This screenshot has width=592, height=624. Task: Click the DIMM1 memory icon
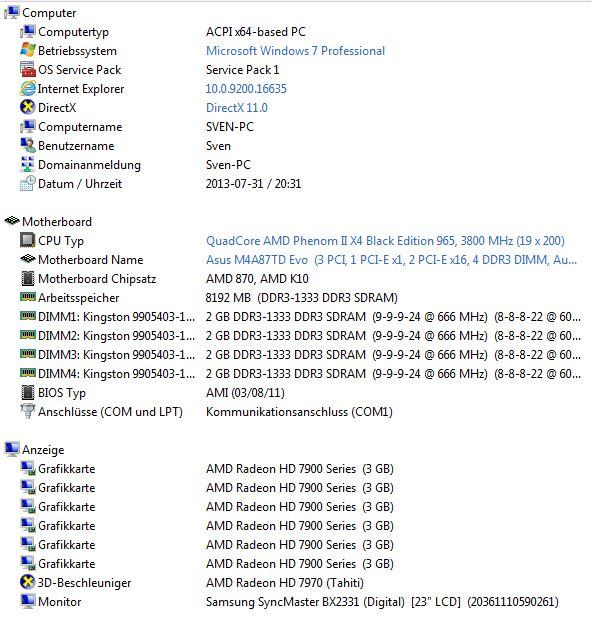pyautogui.click(x=27, y=316)
